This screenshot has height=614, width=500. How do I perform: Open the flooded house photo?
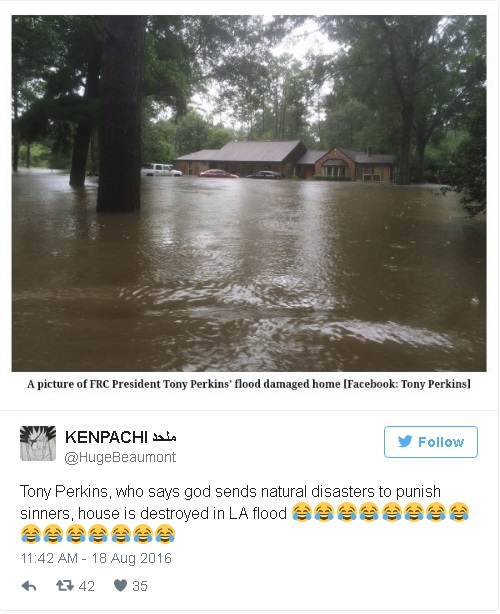coord(249,194)
